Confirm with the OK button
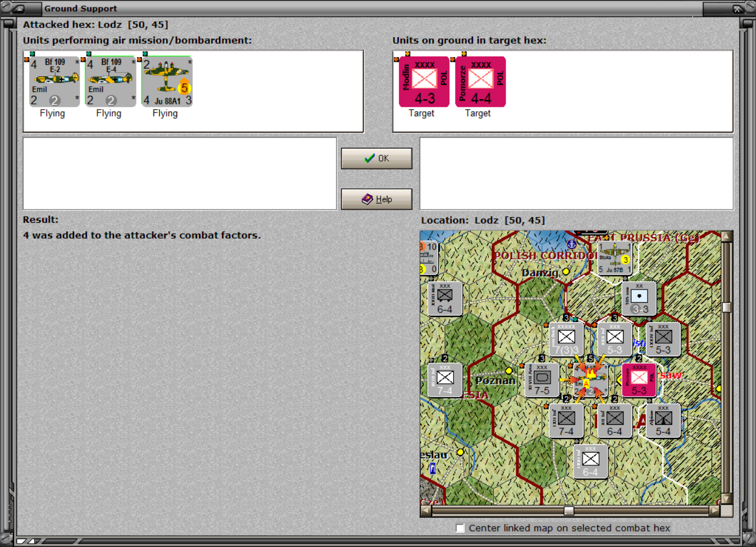 click(377, 158)
